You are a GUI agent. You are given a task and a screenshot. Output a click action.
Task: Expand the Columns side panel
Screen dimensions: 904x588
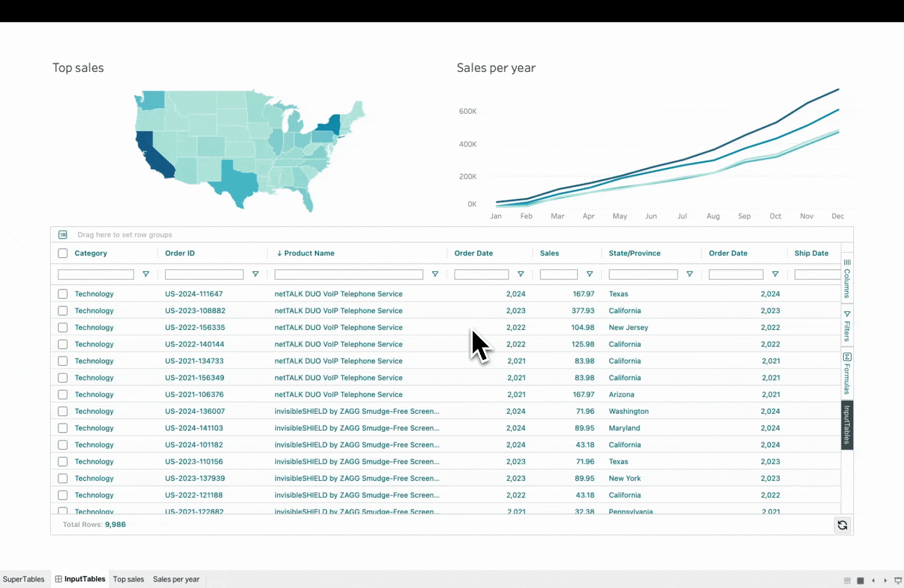[847, 279]
